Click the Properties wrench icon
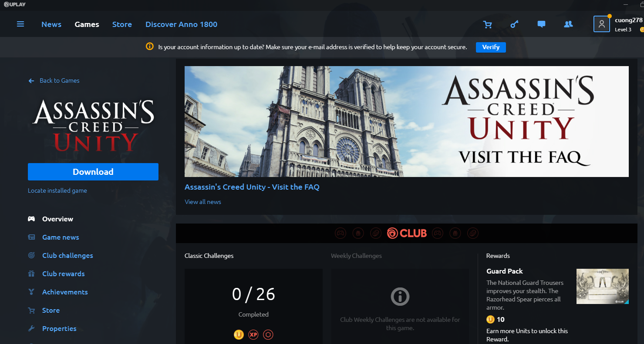This screenshot has width=644, height=344. (31, 328)
